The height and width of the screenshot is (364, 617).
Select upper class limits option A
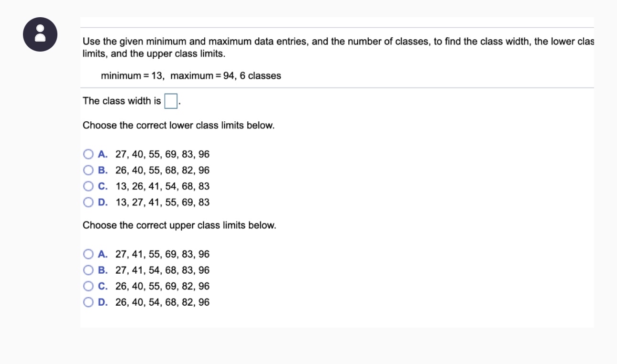click(x=88, y=254)
